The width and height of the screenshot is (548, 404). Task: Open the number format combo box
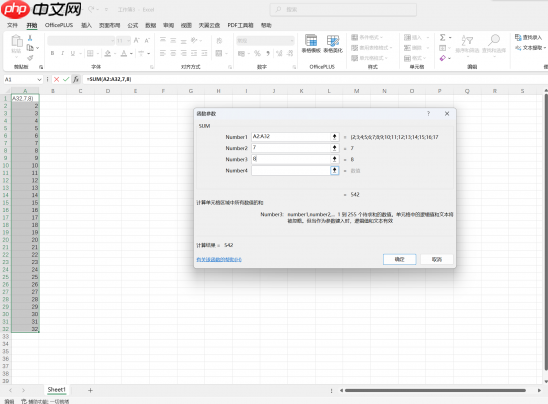click(x=265, y=41)
